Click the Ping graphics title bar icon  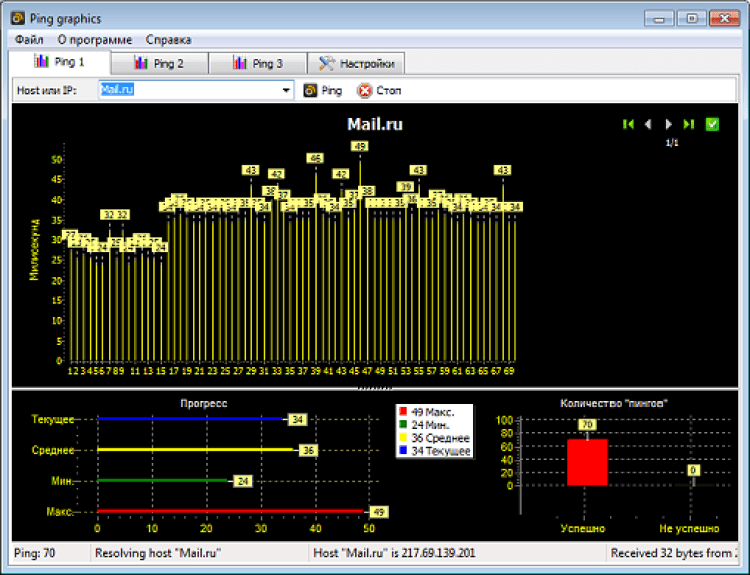[x=17, y=18]
